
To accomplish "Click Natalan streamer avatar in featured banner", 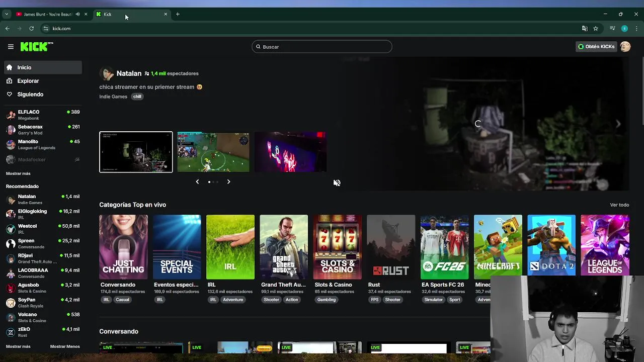I will pos(107,73).
